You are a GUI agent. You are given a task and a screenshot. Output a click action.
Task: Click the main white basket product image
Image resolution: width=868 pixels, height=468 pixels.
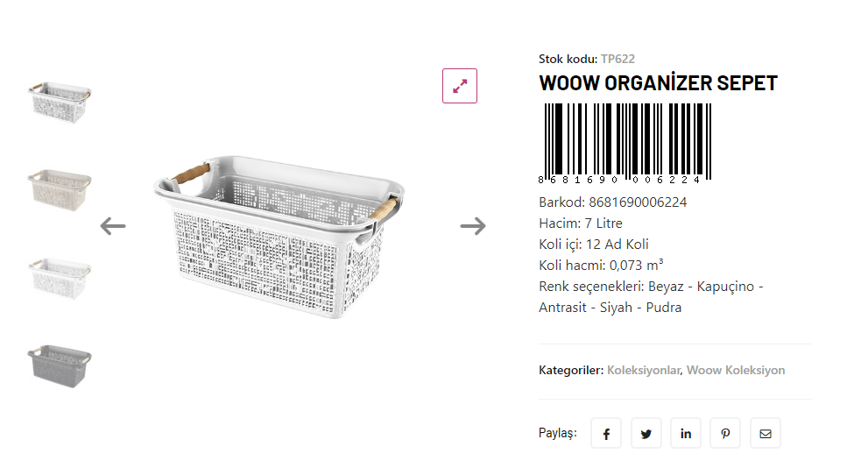pos(279,228)
